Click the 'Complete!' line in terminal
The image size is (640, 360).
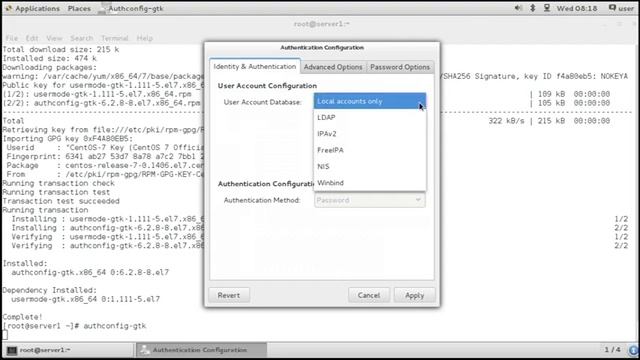pyautogui.click(x=22, y=317)
